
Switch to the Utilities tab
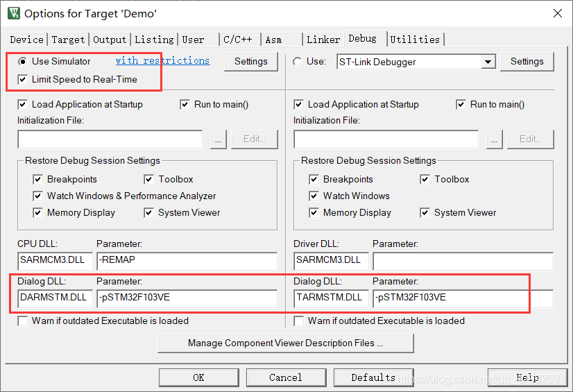coord(416,40)
